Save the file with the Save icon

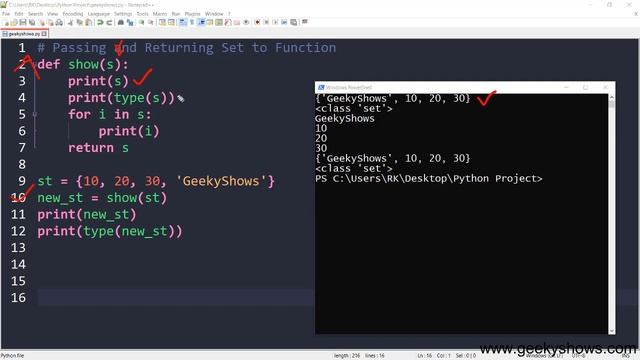tap(23, 22)
